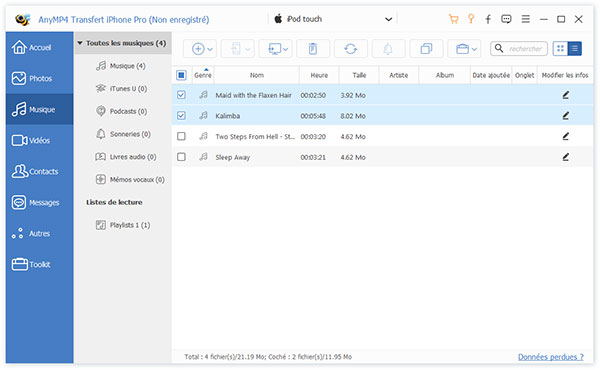Sort by the Nom column header
This screenshot has width=600, height=370.
tap(257, 75)
